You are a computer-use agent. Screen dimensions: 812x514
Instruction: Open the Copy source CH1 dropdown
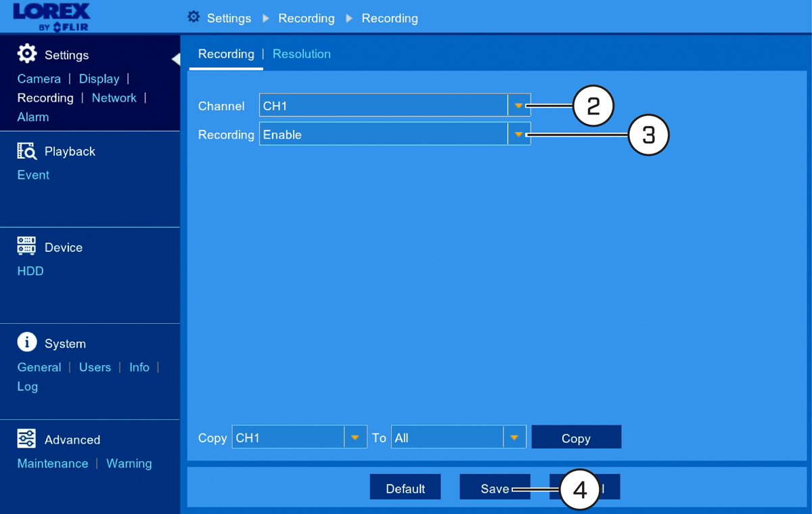pos(299,437)
